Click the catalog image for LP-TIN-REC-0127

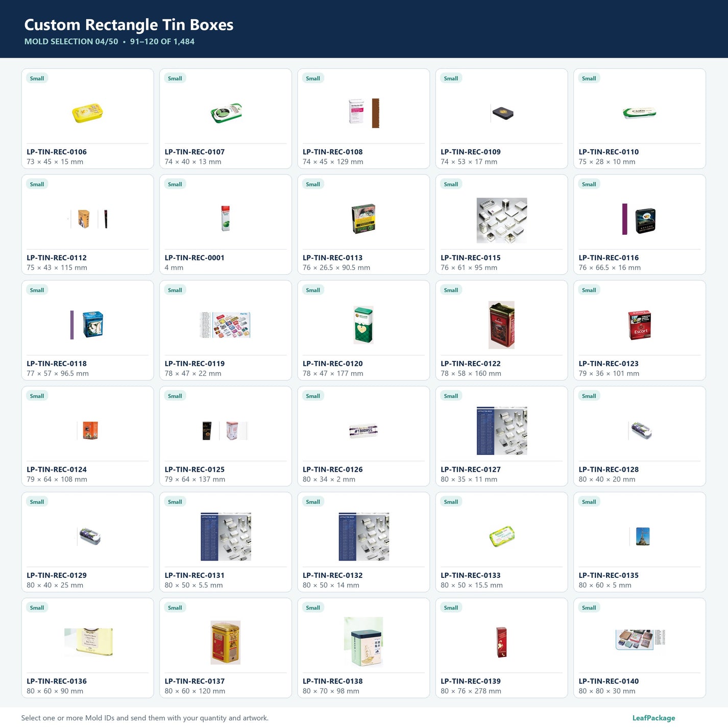tap(502, 431)
